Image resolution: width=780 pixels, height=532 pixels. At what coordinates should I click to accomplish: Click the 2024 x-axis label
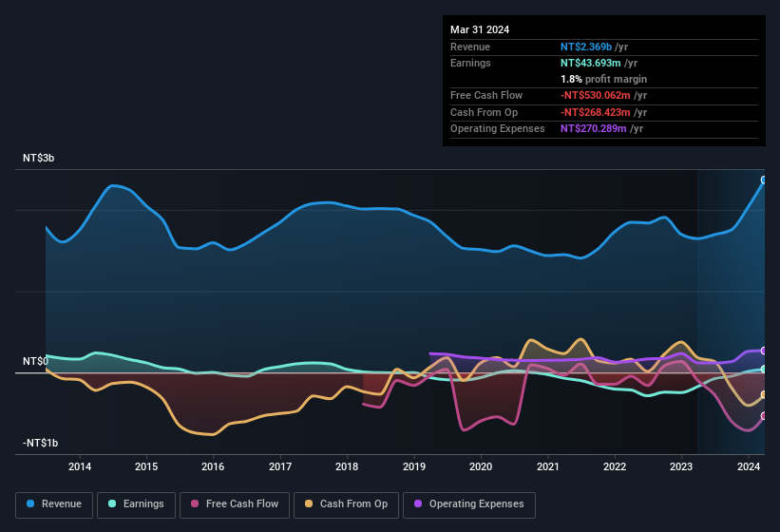pyautogui.click(x=748, y=466)
